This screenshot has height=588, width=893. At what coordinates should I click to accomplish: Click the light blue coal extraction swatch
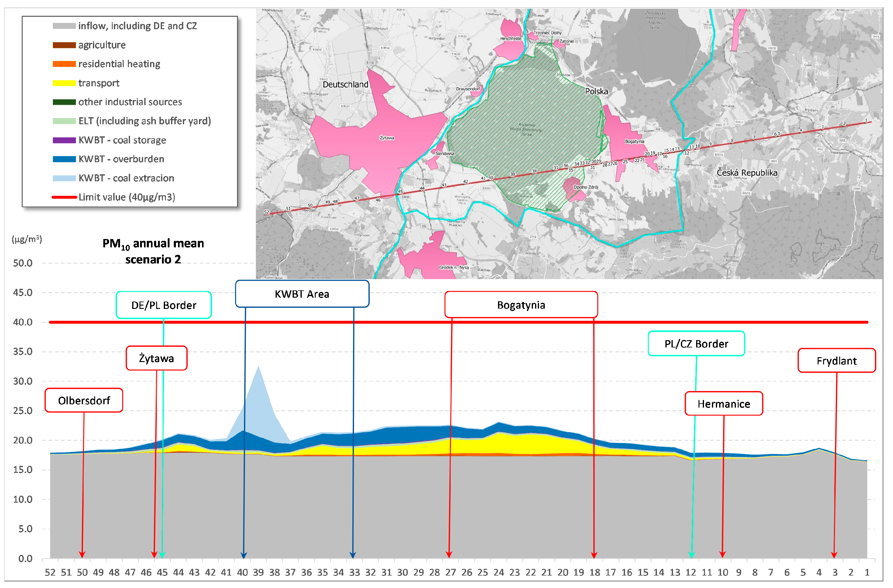[64, 178]
